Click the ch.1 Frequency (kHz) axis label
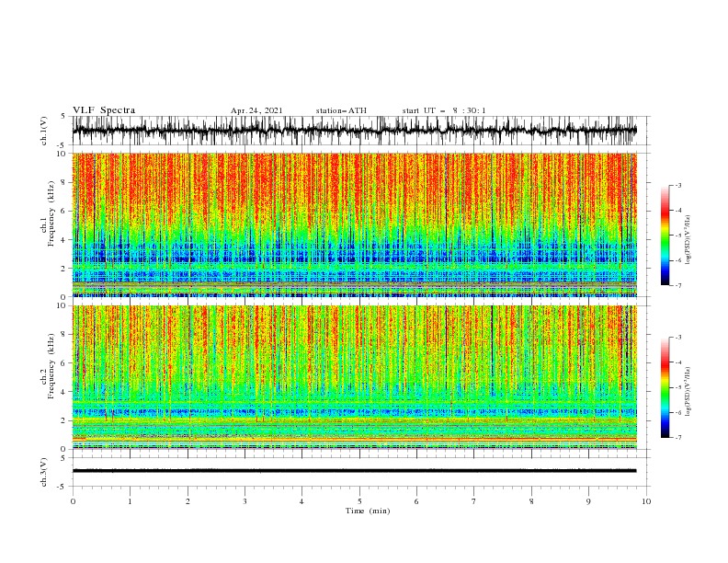The image size is (728, 563). 49,212
